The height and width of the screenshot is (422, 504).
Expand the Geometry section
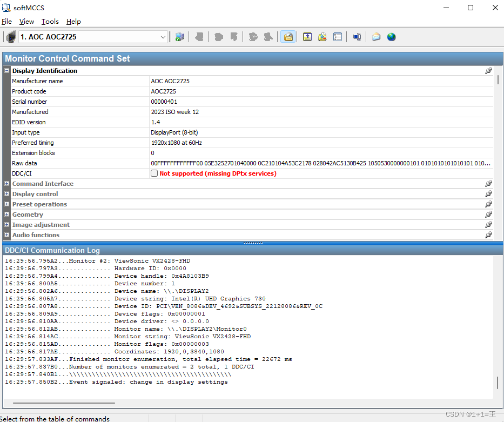coord(6,215)
